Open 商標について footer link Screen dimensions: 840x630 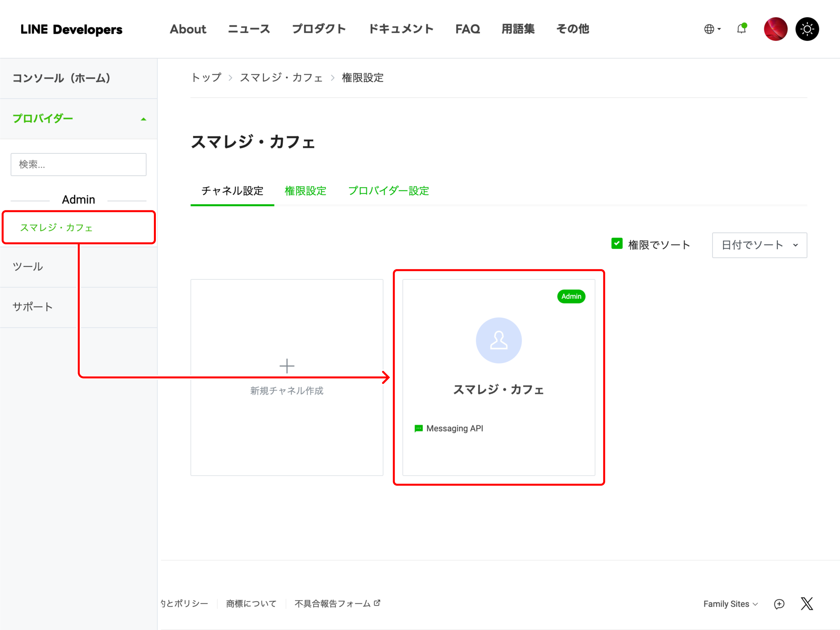(x=251, y=603)
